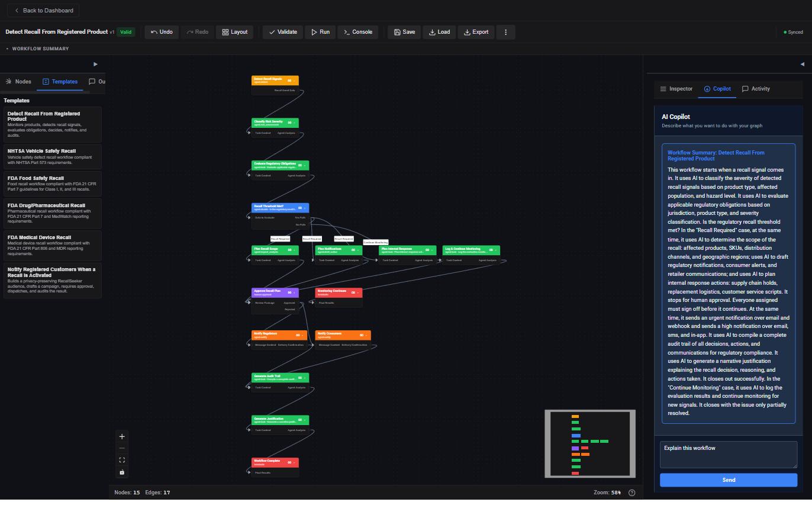
Task: Export the workflow
Action: (x=476, y=32)
